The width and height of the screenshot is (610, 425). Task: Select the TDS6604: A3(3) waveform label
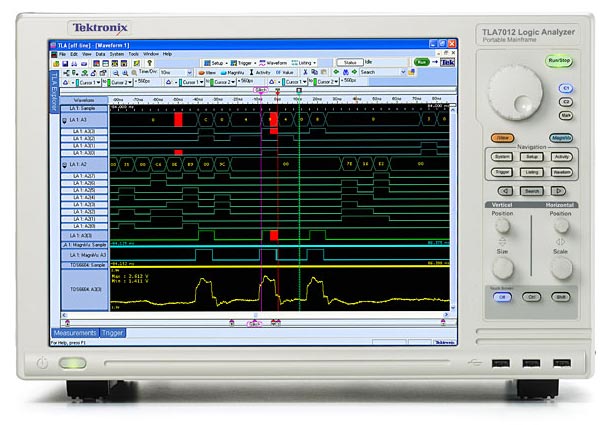click(x=85, y=290)
